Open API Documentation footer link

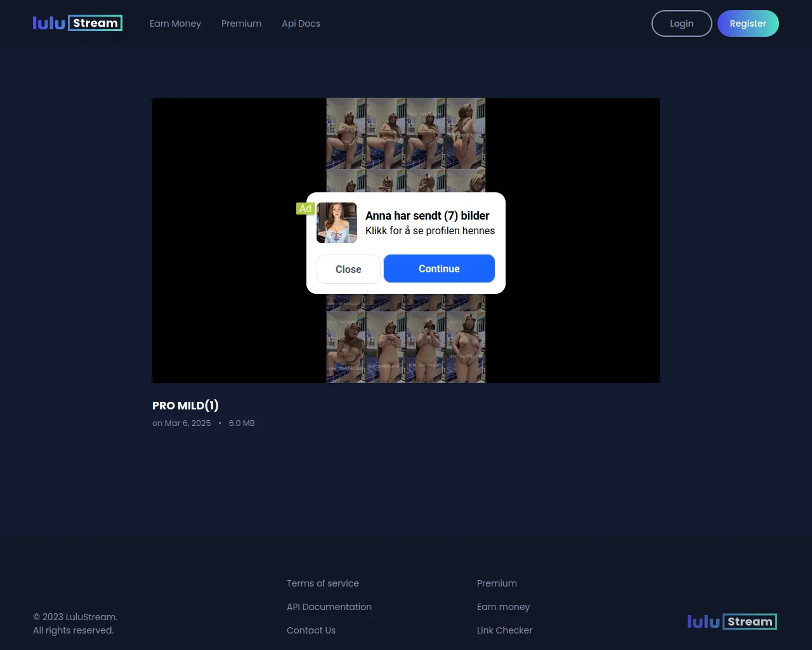click(329, 607)
